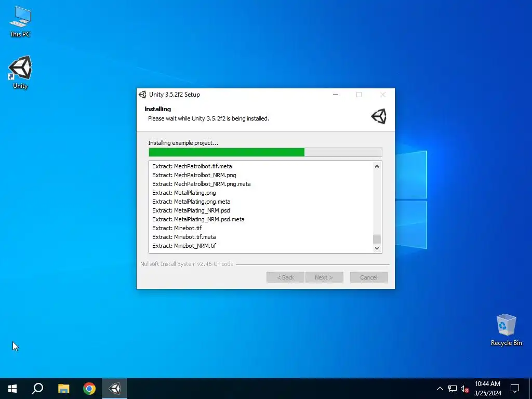Image resolution: width=532 pixels, height=399 pixels.
Task: Show hidden system tray icons
Action: [x=440, y=389]
